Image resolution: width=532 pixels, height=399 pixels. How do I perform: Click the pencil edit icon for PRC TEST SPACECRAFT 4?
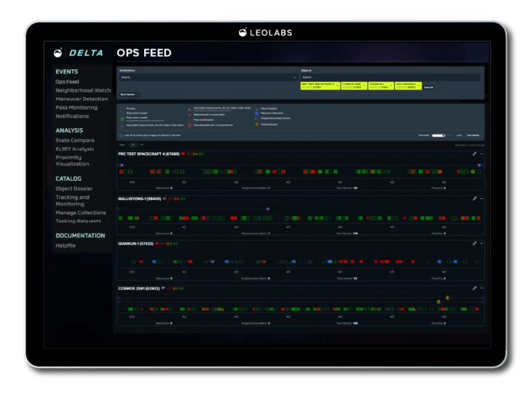click(x=475, y=154)
